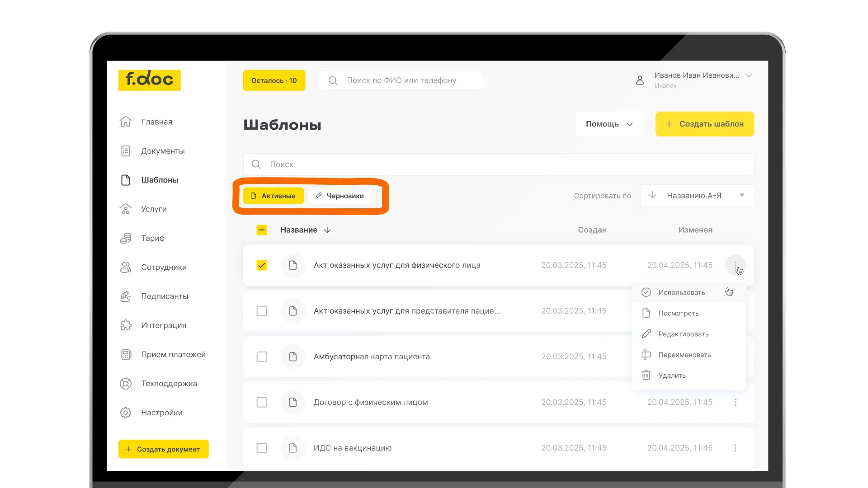Screen dimensions: 868x488
Task: Click the Создать шаблон button
Action: click(704, 124)
